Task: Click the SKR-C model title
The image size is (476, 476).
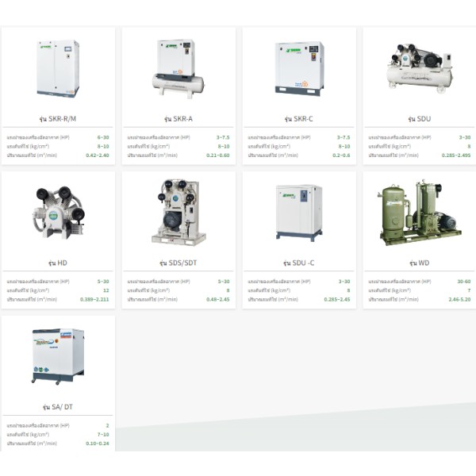Action: (x=299, y=119)
